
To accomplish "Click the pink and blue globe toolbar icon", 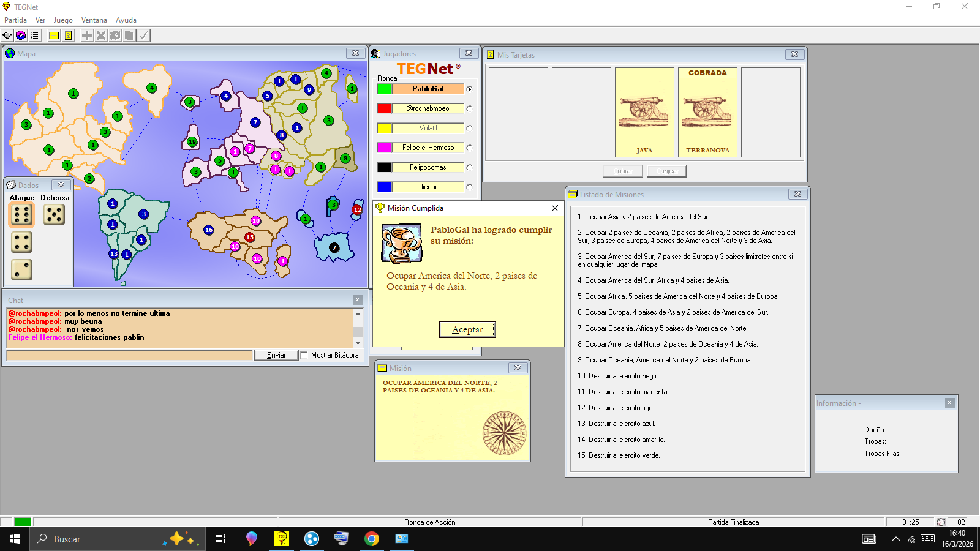I will (21, 36).
